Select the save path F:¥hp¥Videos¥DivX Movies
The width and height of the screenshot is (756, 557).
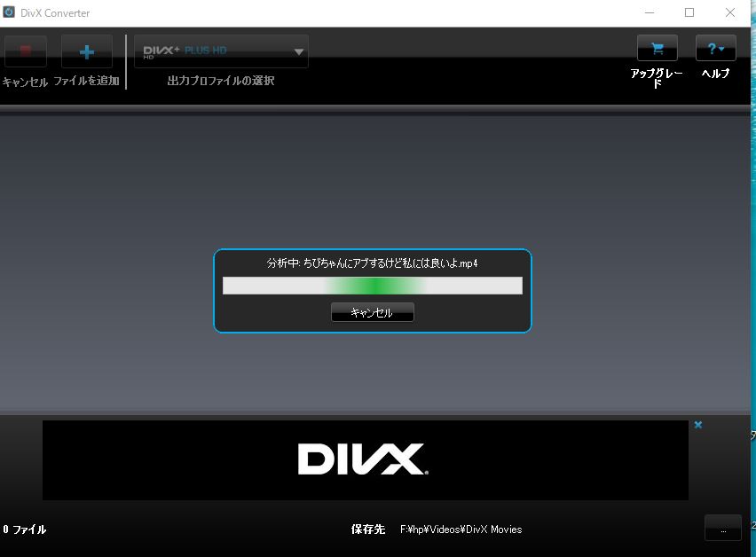[461, 530]
